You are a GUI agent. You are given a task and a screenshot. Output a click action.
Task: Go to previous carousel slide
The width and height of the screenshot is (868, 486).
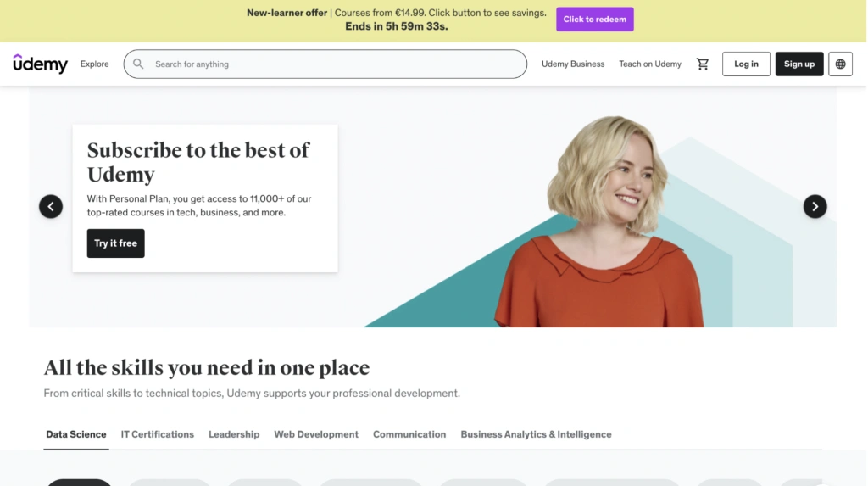click(x=51, y=207)
